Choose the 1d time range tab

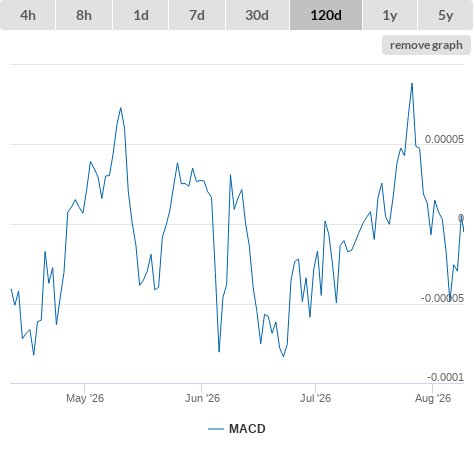141,15
